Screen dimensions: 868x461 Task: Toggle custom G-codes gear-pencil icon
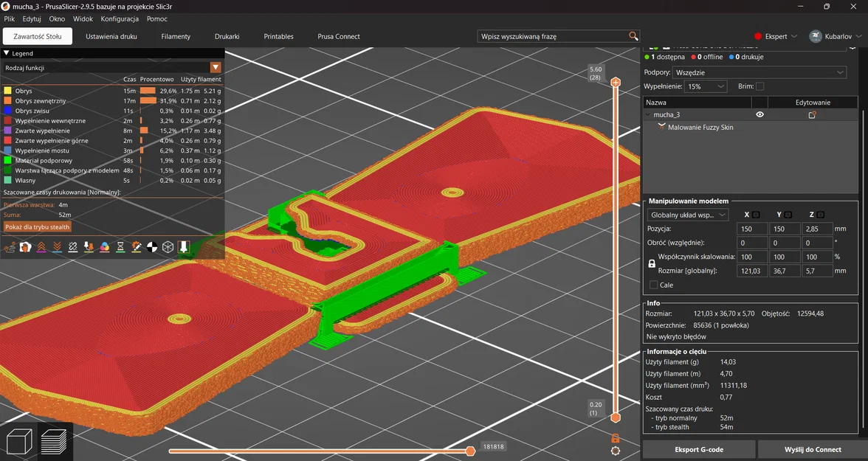[x=136, y=247]
